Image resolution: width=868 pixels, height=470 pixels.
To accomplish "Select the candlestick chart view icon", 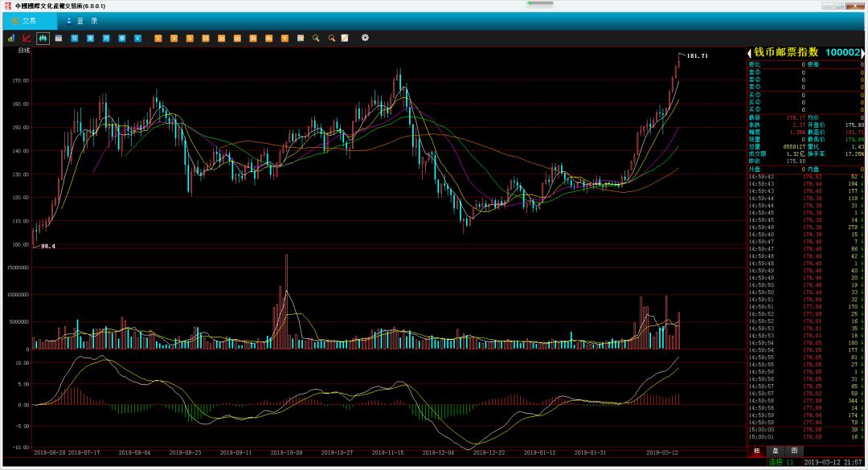I will point(43,39).
